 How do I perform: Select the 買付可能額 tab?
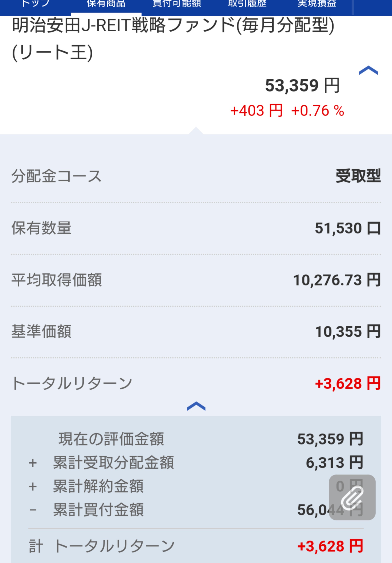coord(177,4)
